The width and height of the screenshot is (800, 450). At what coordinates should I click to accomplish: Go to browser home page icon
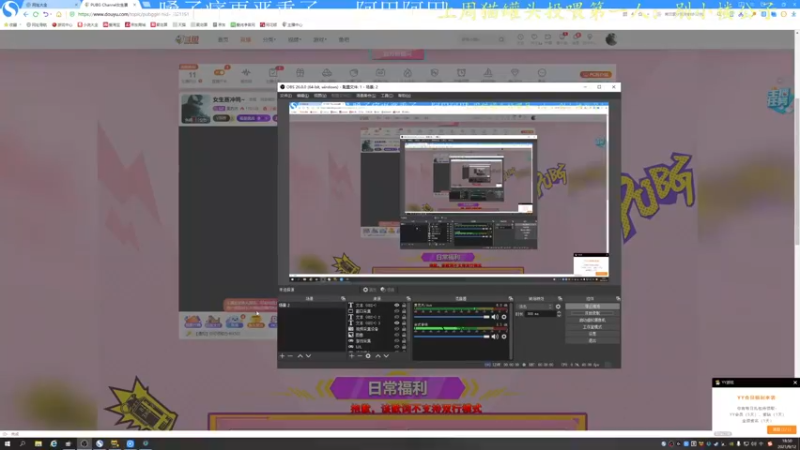click(59, 14)
